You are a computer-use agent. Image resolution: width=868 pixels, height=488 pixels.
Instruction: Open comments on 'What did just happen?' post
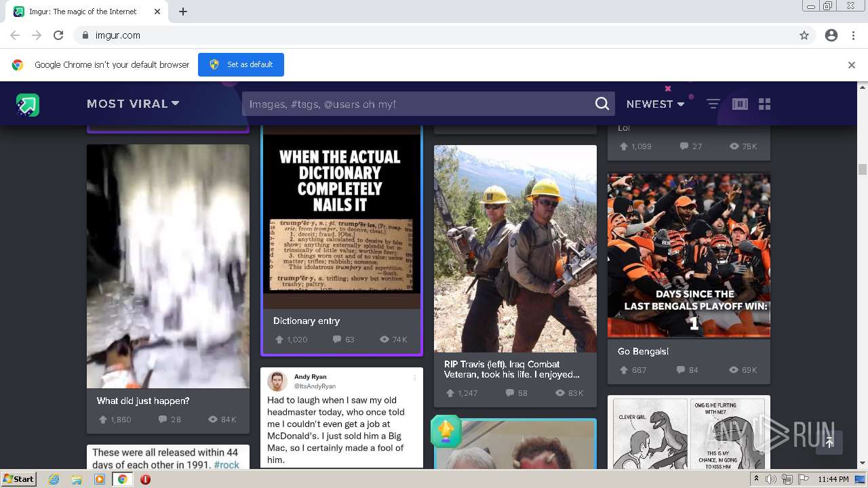click(163, 420)
